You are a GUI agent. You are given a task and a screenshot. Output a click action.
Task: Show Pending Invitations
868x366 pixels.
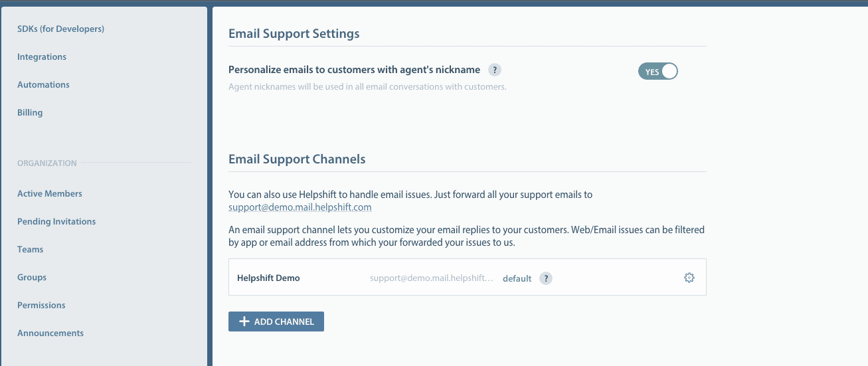tap(56, 221)
